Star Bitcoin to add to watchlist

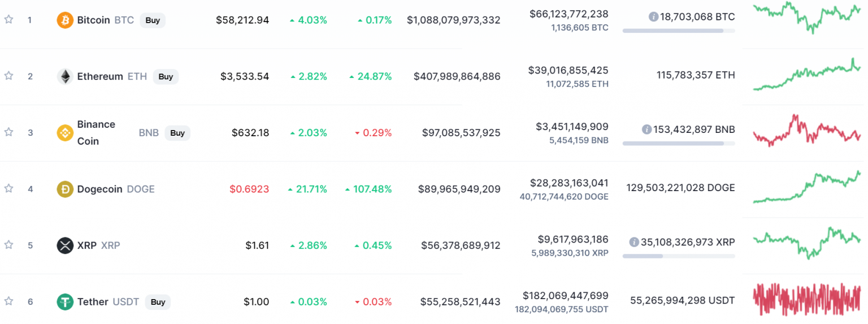coord(8,20)
